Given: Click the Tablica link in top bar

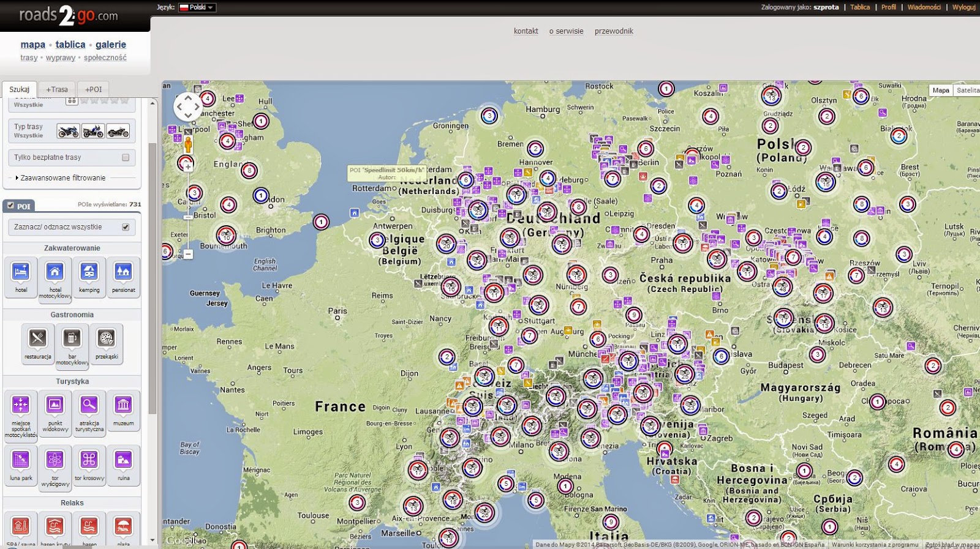Looking at the screenshot, I should tap(860, 7).
